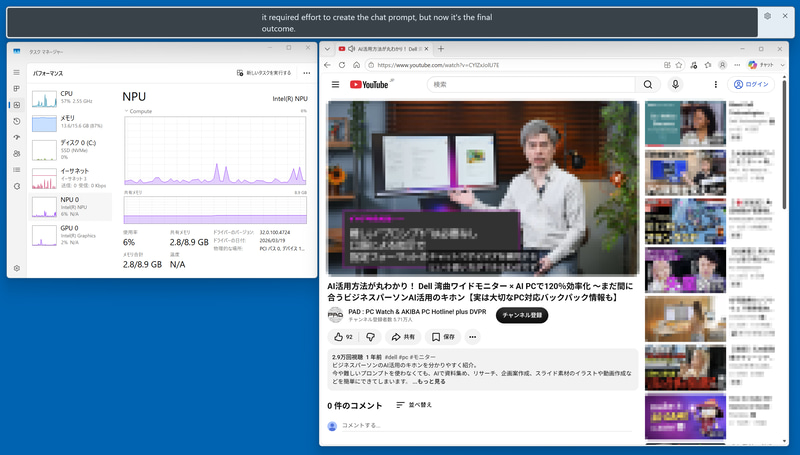This screenshot has height=455, width=800.
Task: Open Edge tab search dropdown
Action: pyautogui.click(x=328, y=49)
